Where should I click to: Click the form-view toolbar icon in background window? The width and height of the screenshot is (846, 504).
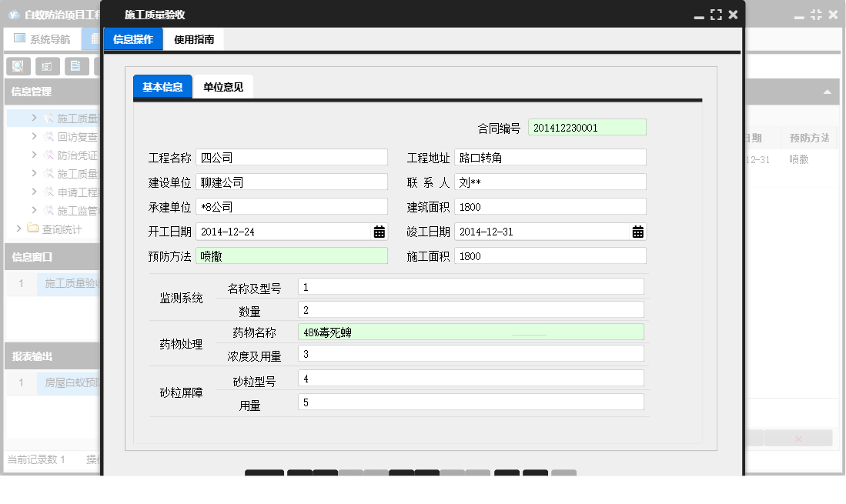(48, 66)
